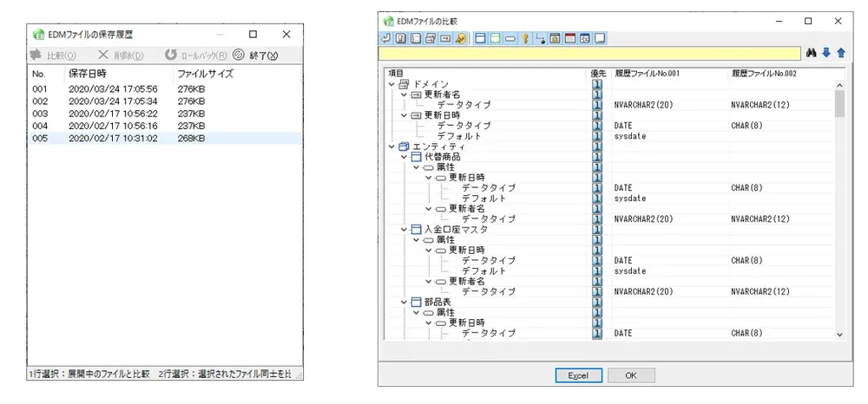This screenshot has height=404, width=868.
Task: Select history row No. 003
Action: 164,114
